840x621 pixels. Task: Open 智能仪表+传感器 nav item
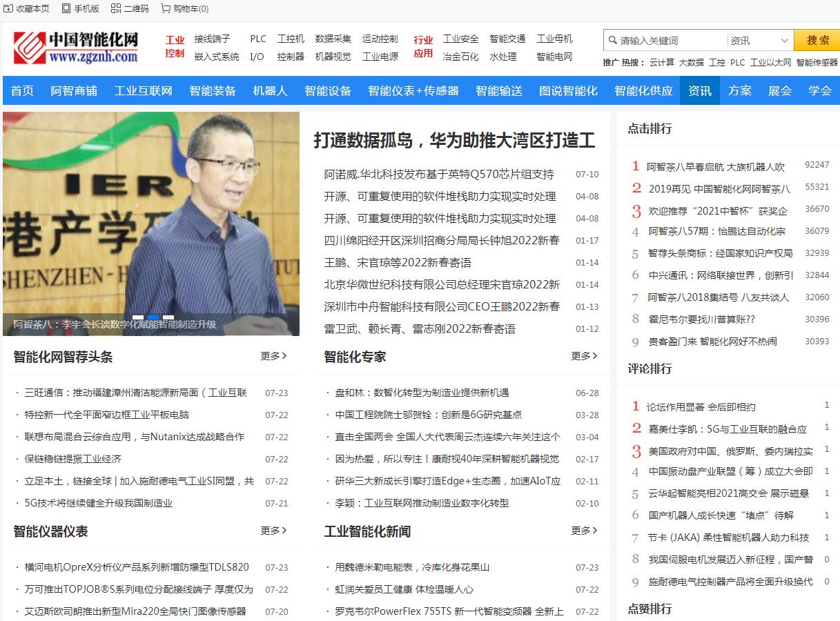click(x=413, y=90)
